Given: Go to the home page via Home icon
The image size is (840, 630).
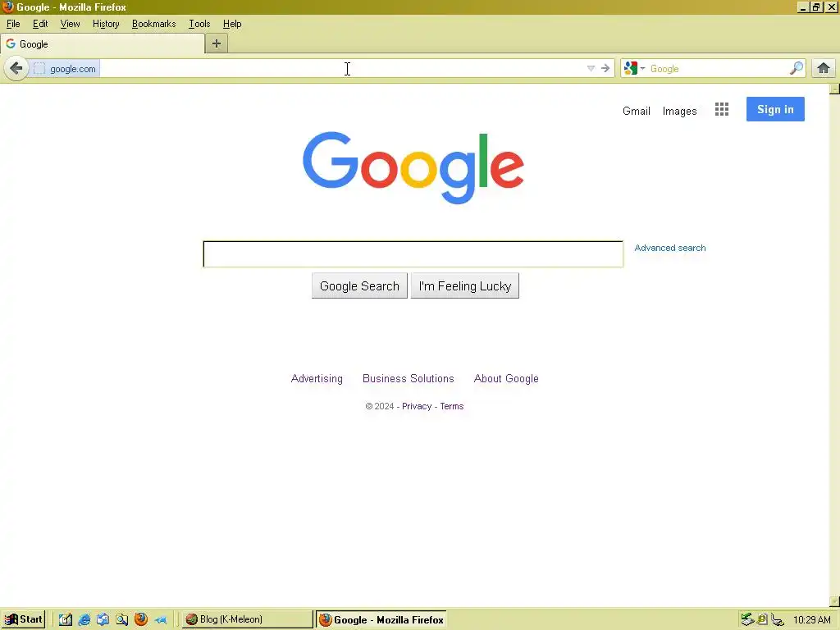Looking at the screenshot, I should click(824, 68).
